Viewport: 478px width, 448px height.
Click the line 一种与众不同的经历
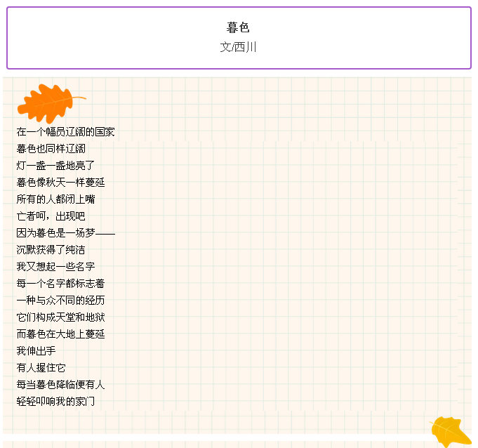pos(60,301)
